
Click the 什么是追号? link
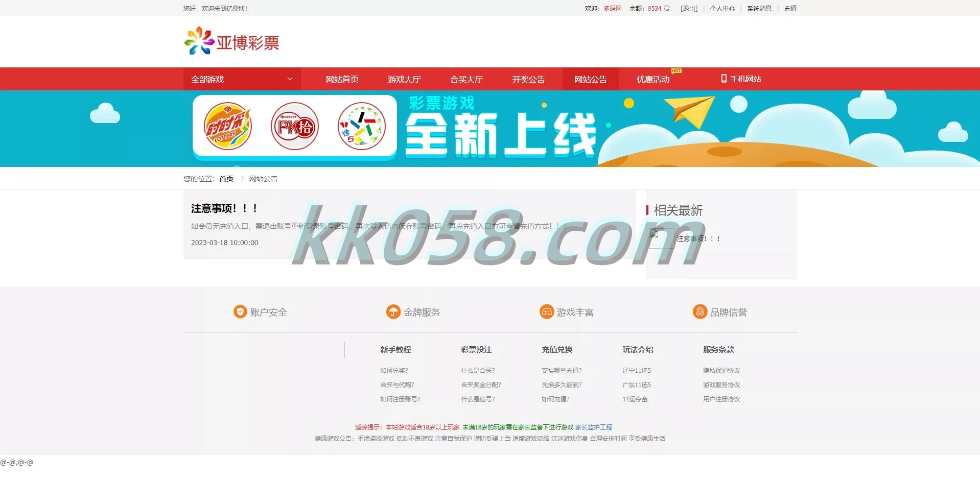[x=478, y=399]
